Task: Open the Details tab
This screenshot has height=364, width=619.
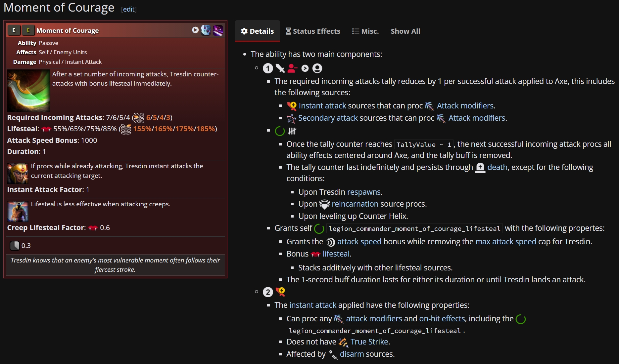Action: pos(258,31)
